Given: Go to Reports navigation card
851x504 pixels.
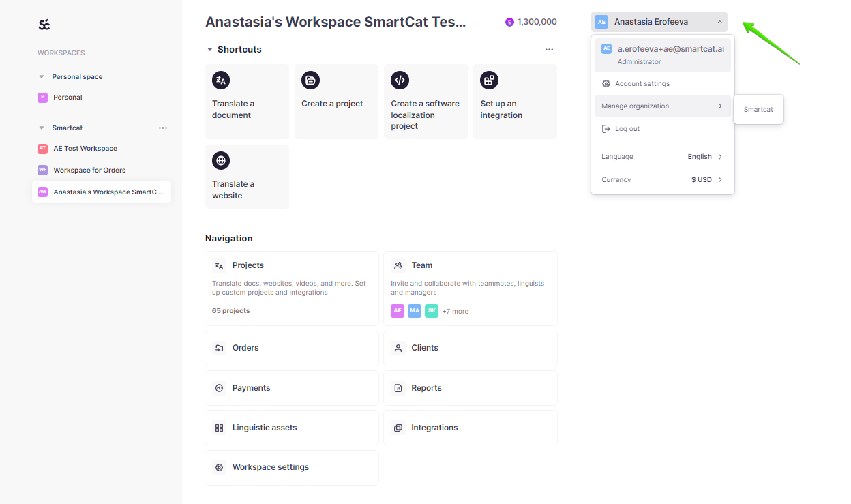Looking at the screenshot, I should point(471,388).
